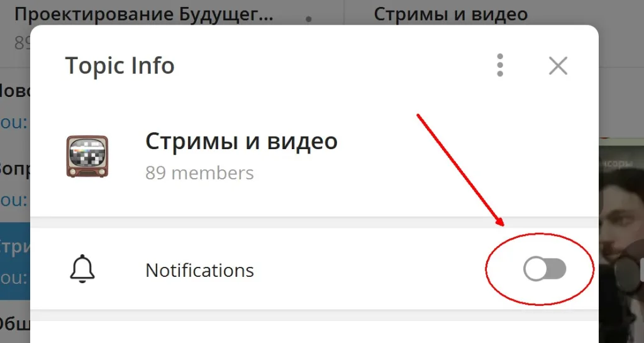Image resolution: width=644 pixels, height=343 pixels.
Task: Click the retro TV topic icon
Action: click(x=87, y=157)
